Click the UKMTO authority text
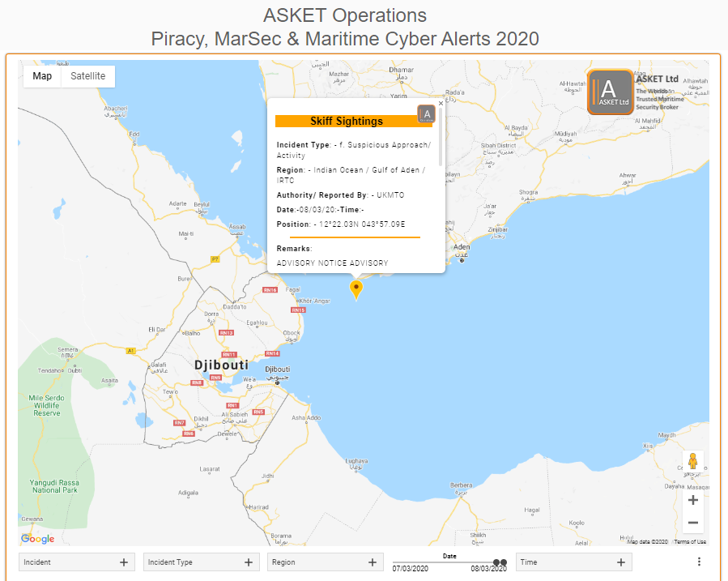728x581 pixels. (390, 195)
